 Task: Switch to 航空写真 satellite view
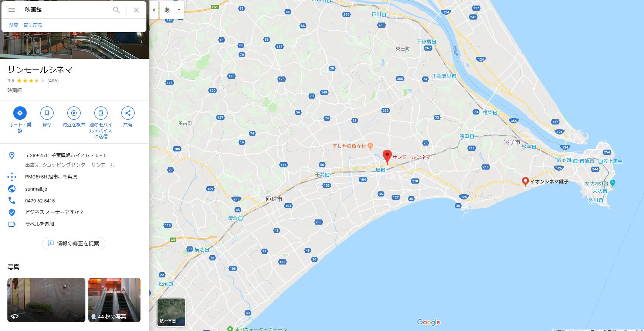click(x=171, y=312)
